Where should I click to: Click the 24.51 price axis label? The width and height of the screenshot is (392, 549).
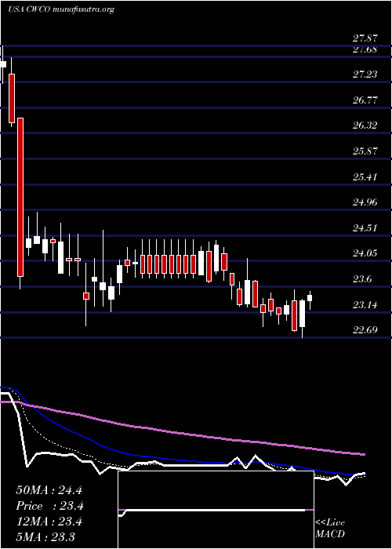click(365, 228)
